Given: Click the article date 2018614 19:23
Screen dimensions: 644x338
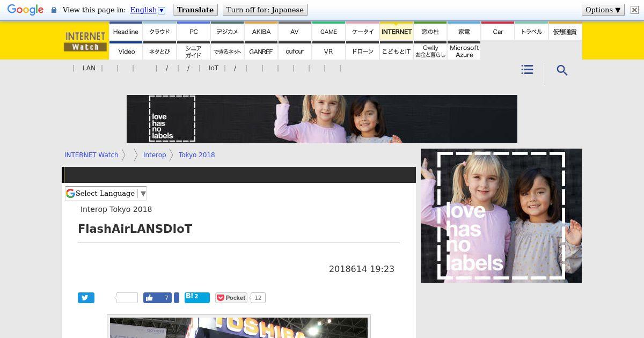Looking at the screenshot, I should (x=362, y=269).
